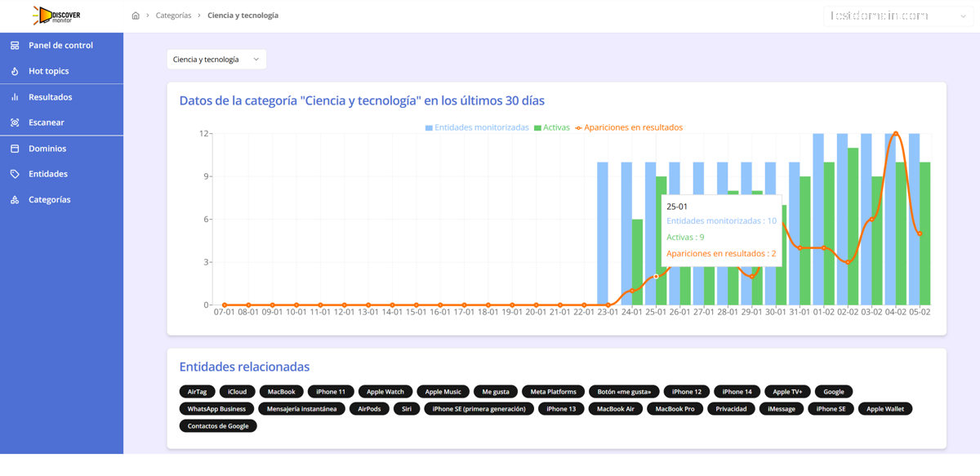Open the Ciencia y tecnología category dropdown
The width and height of the screenshot is (980, 476).
tap(216, 60)
